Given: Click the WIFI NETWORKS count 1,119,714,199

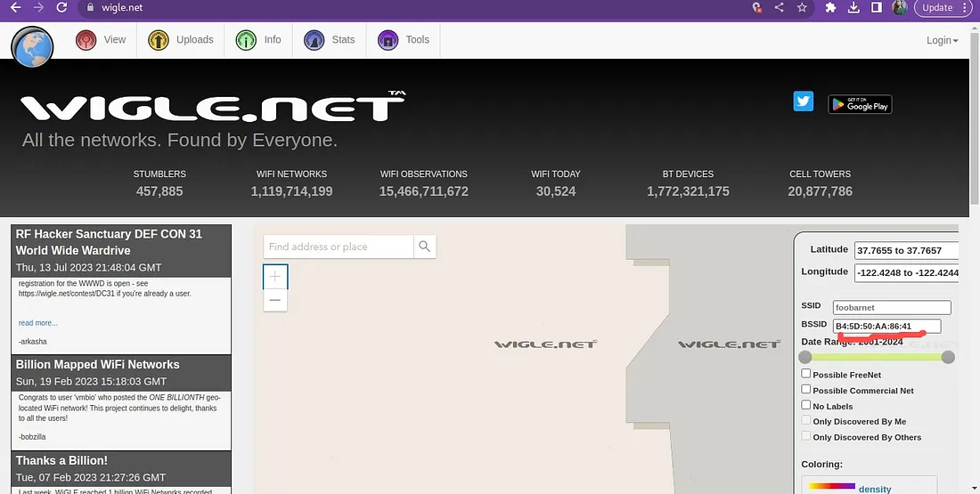Looking at the screenshot, I should click(x=291, y=191).
